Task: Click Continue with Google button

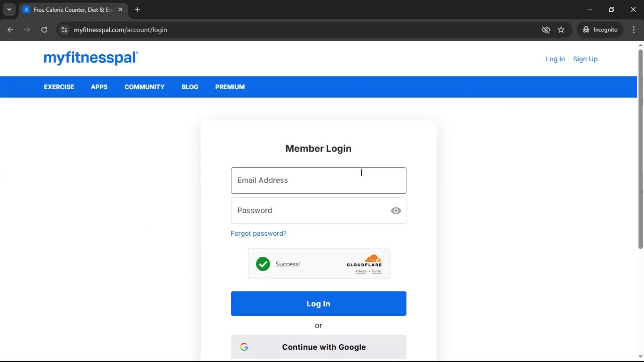Action: pyautogui.click(x=319, y=347)
